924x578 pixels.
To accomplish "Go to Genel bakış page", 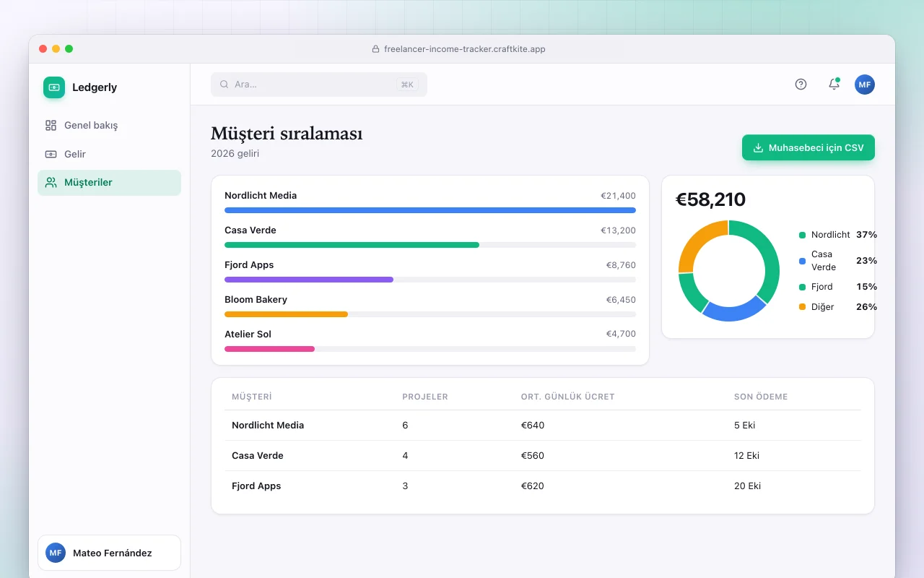I will pyautogui.click(x=109, y=125).
